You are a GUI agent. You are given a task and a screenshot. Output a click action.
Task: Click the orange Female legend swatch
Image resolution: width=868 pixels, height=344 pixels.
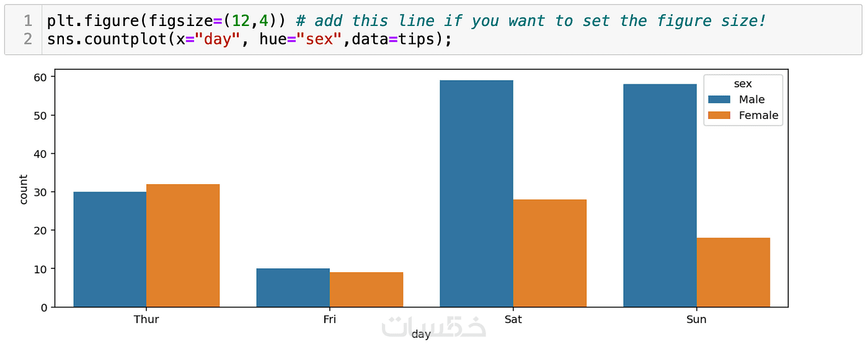[x=720, y=115]
